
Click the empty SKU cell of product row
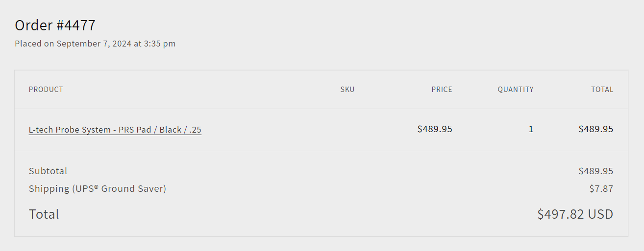(x=347, y=130)
